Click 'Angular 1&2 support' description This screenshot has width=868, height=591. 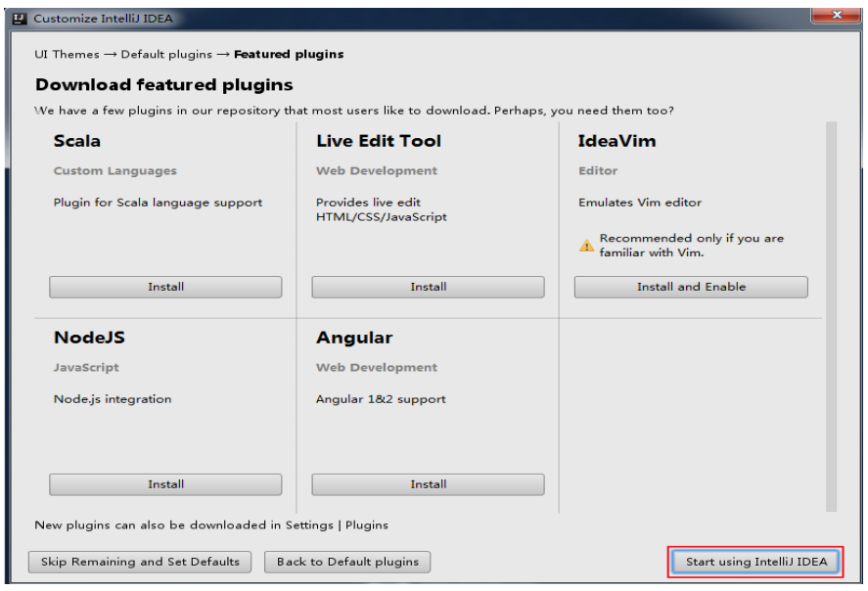381,399
